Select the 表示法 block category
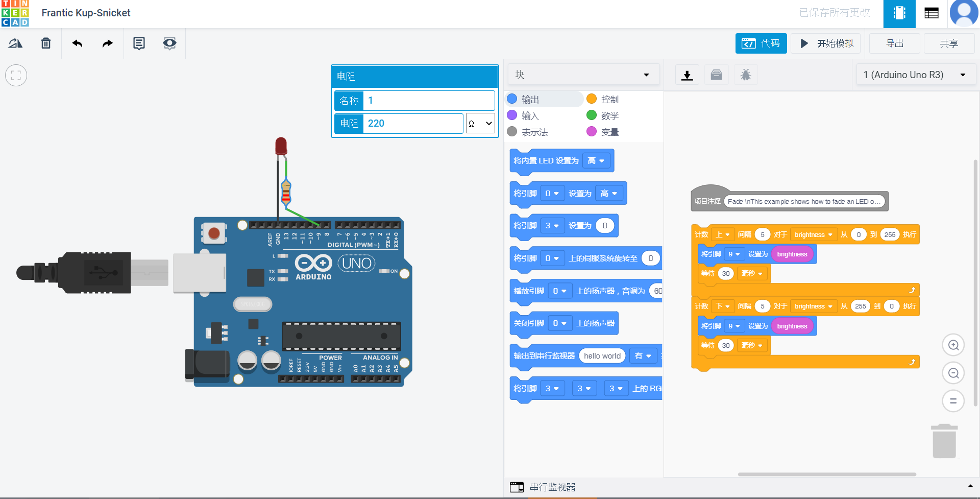Screen dimensions: 980x499 click(527, 132)
